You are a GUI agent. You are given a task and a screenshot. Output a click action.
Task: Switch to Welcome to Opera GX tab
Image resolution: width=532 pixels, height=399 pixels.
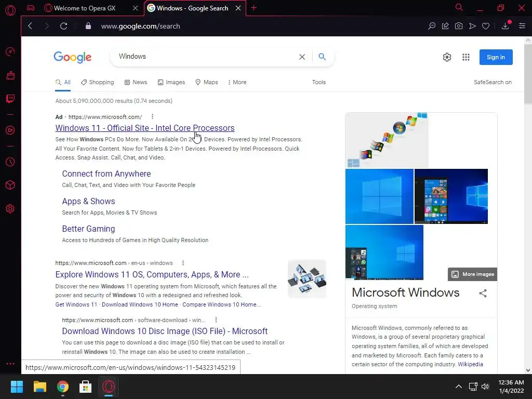[85, 8]
